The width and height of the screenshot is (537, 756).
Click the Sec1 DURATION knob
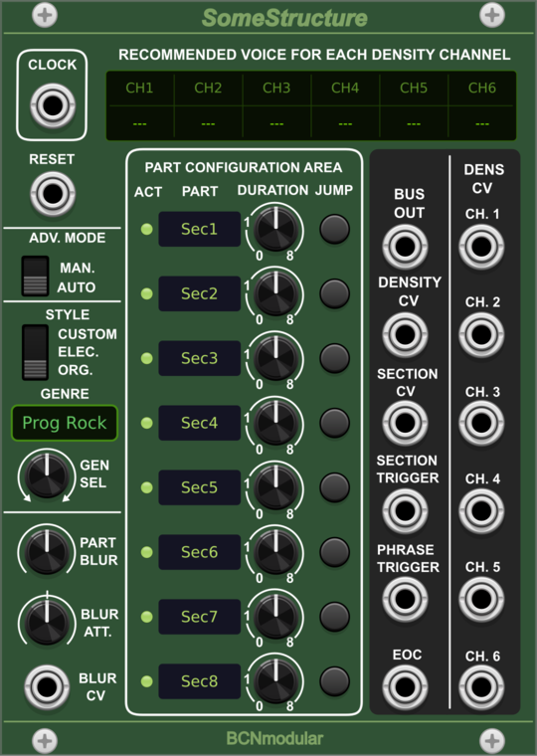tap(275, 229)
